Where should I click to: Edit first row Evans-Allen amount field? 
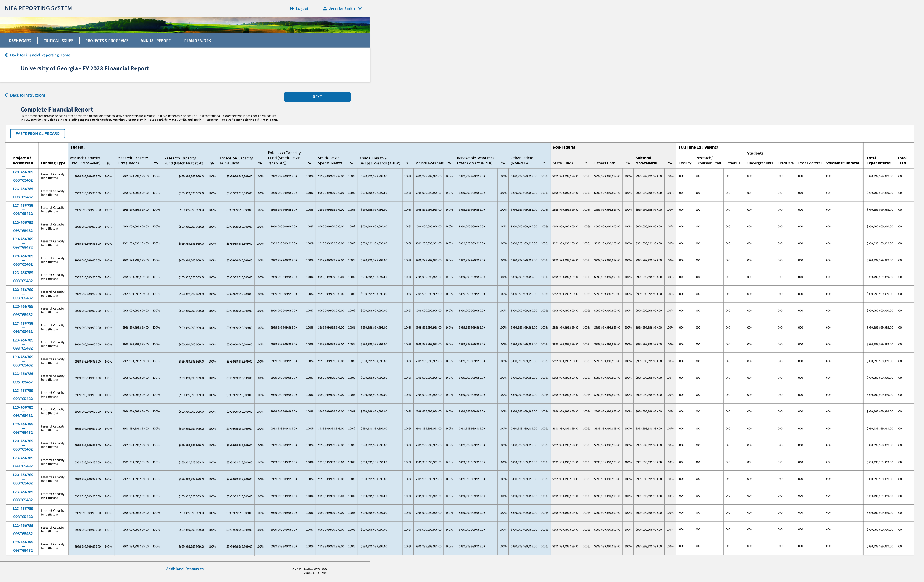87,176
